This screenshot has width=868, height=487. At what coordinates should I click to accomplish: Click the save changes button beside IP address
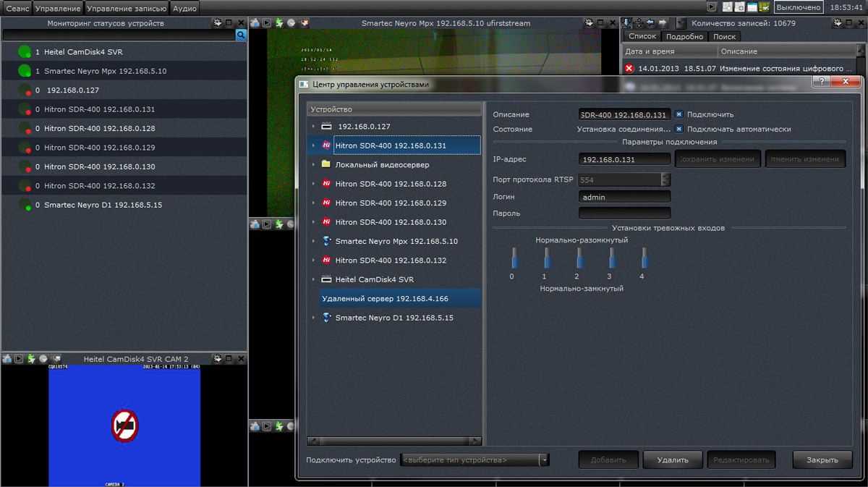tap(718, 159)
